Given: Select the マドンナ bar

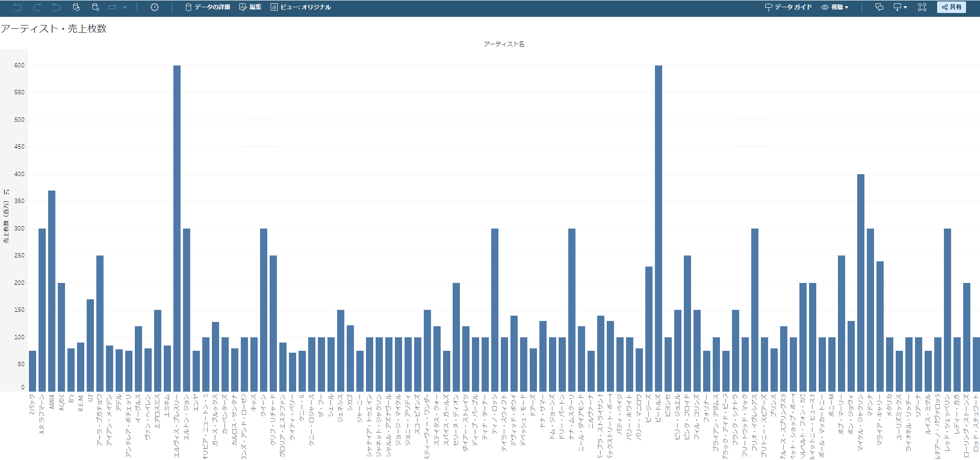Looking at the screenshot, I should coord(870,310).
